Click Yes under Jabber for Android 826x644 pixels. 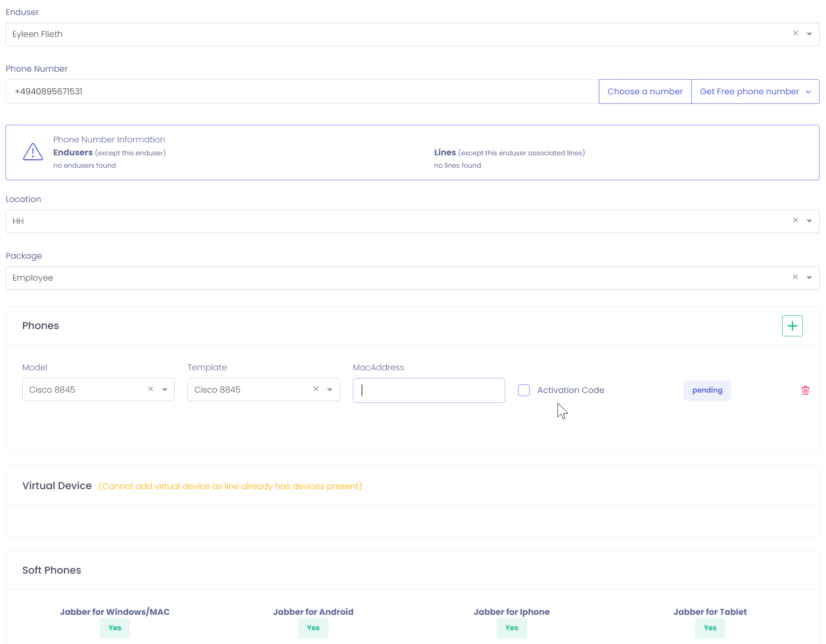point(313,628)
